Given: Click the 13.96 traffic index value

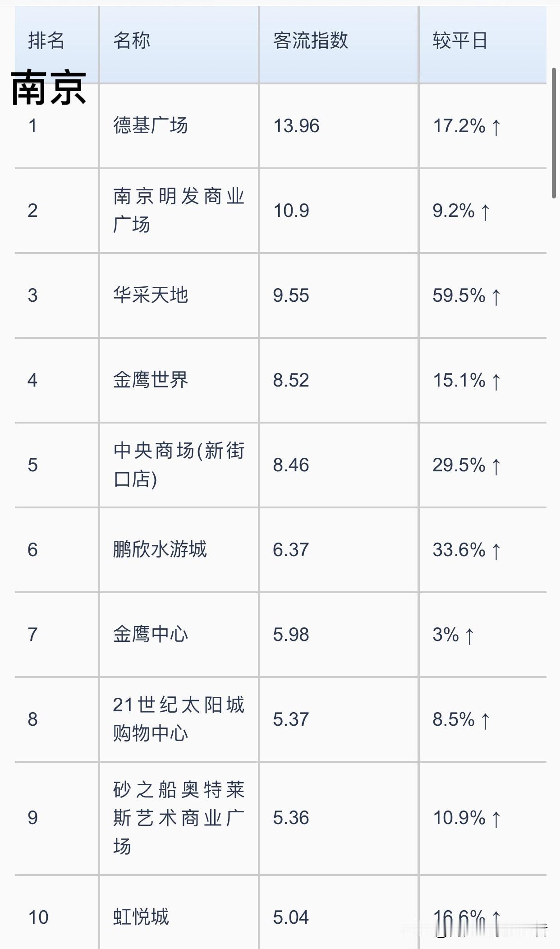Looking at the screenshot, I should (x=296, y=126).
